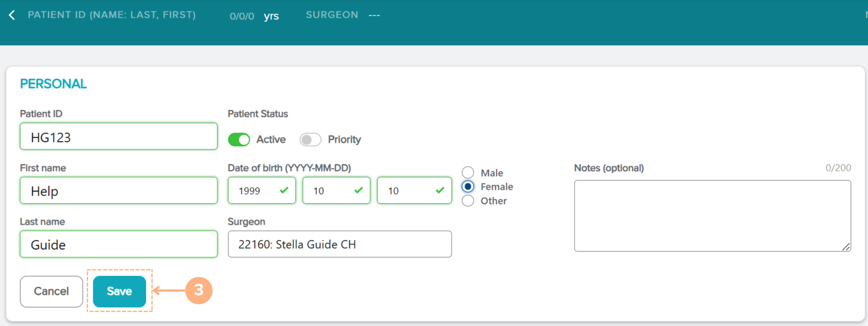
Task: Enable the Priority toggle
Action: 310,139
